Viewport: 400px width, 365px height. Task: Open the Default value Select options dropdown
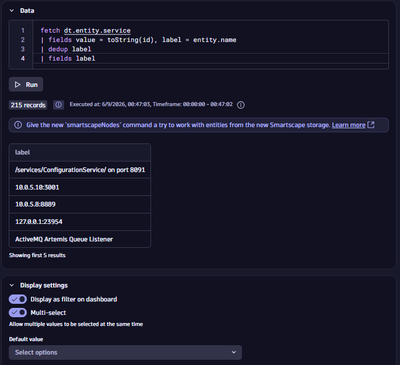tap(125, 352)
